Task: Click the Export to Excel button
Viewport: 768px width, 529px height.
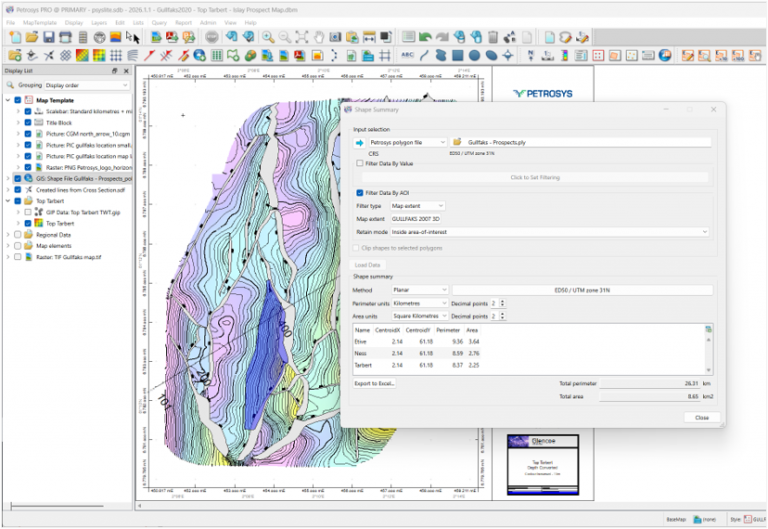Action: coord(375,384)
